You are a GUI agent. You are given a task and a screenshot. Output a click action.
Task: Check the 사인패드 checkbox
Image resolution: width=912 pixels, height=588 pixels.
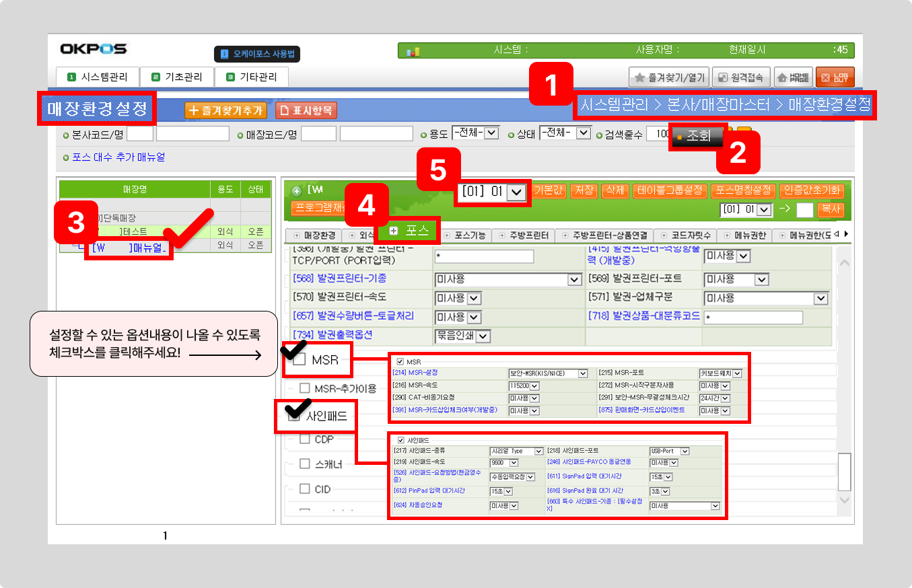pyautogui.click(x=293, y=416)
